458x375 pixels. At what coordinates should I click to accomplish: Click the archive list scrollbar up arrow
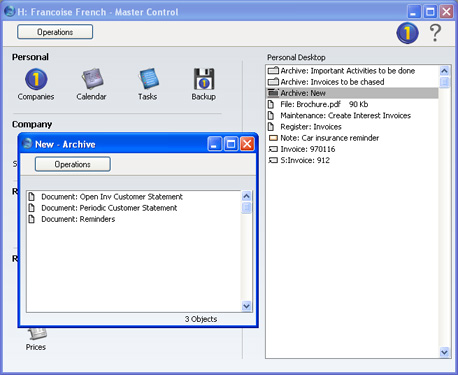[x=246, y=196]
